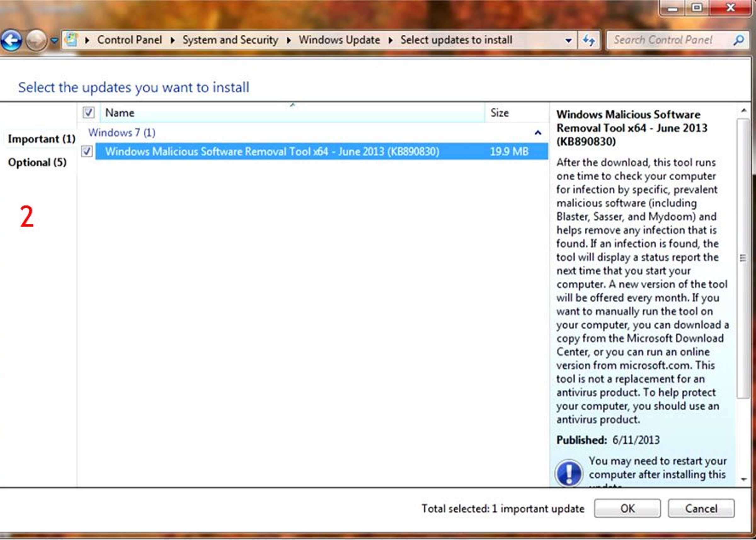The width and height of the screenshot is (756, 540).
Task: Click the Windows 7 (1) group label
Action: 122,133
